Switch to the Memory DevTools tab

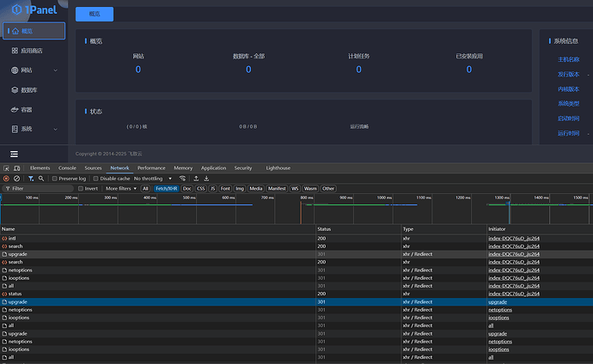pyautogui.click(x=183, y=168)
